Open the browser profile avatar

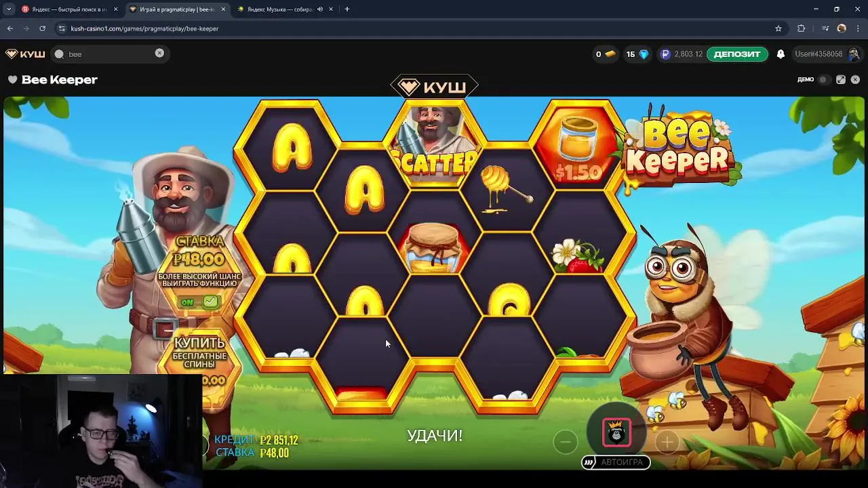[842, 28]
